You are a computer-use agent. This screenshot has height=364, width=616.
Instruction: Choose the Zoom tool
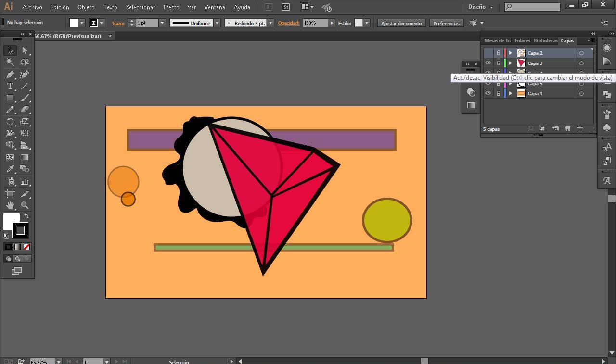25,205
